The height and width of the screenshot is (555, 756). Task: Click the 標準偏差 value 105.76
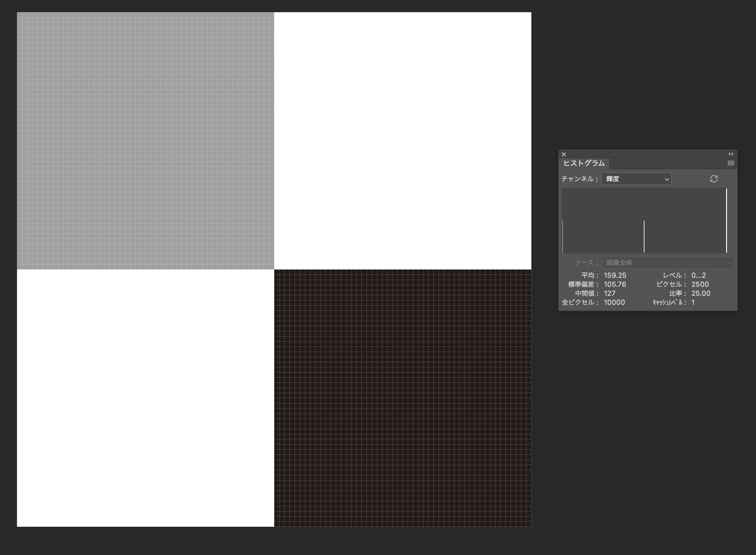[615, 285]
